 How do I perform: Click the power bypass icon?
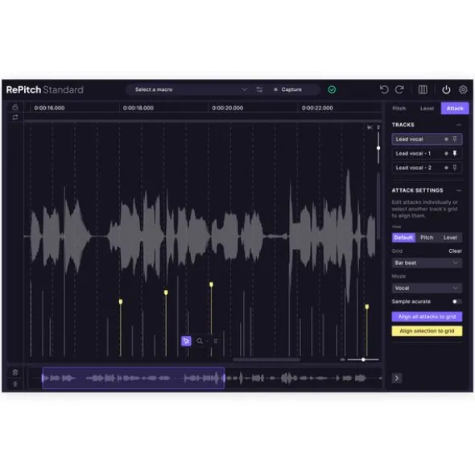point(446,89)
